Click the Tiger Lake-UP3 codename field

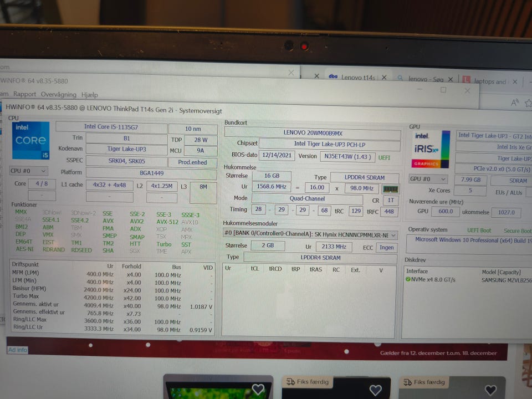click(126, 149)
